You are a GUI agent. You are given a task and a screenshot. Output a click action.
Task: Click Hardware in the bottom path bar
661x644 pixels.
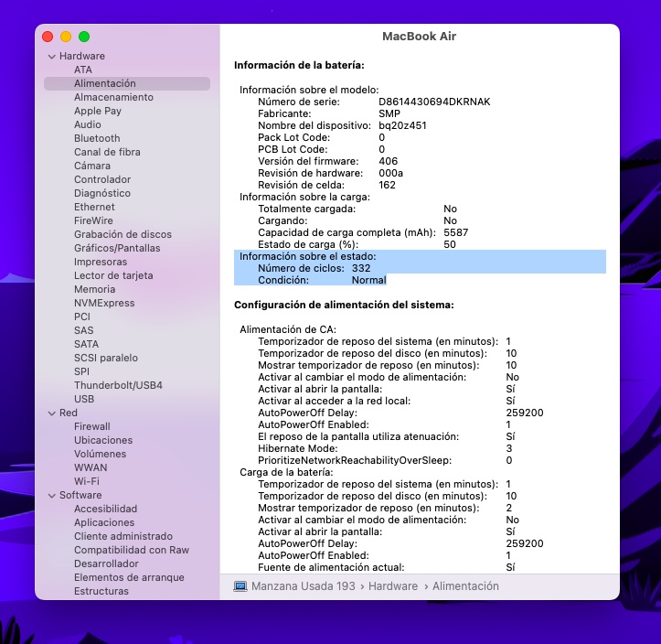click(393, 586)
